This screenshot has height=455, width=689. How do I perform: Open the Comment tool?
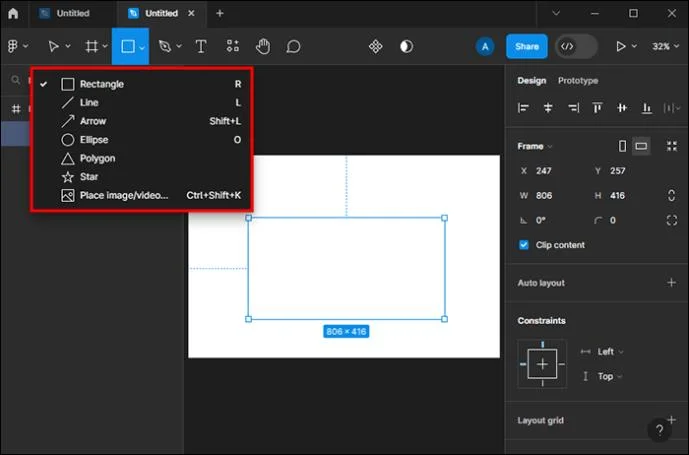click(x=293, y=46)
